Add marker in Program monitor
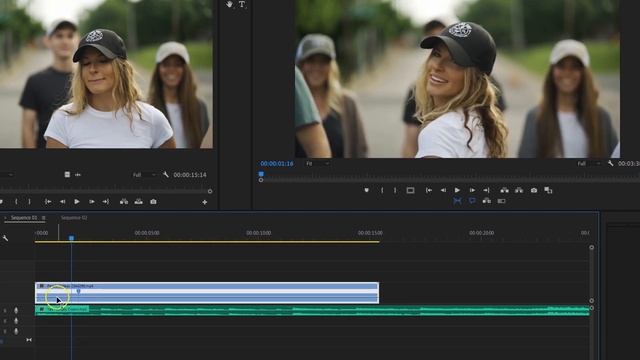The image size is (640, 360). coord(367,190)
